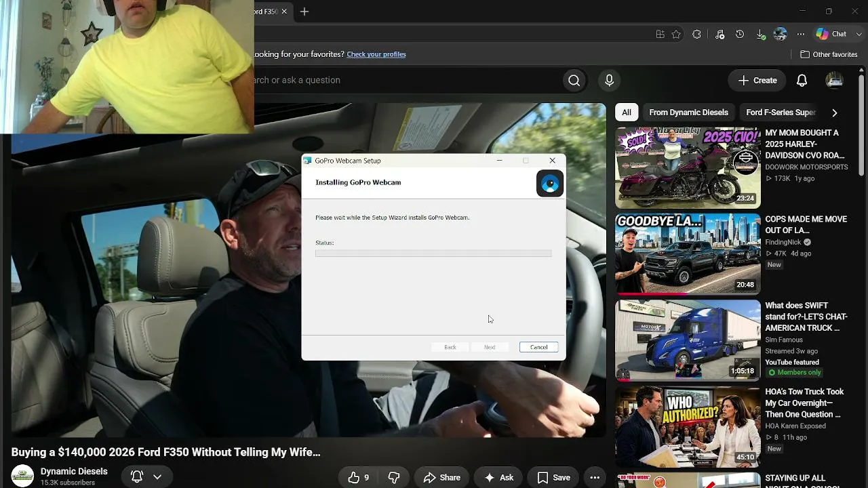The width and height of the screenshot is (868, 488).
Task: Click the YouTube search magnifier button
Action: 574,81
